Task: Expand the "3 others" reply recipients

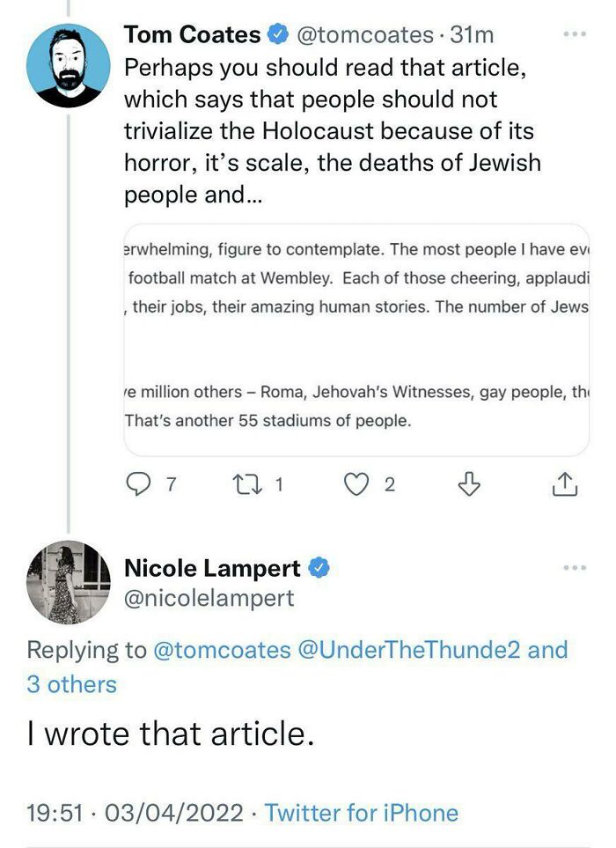Action: 71,684
